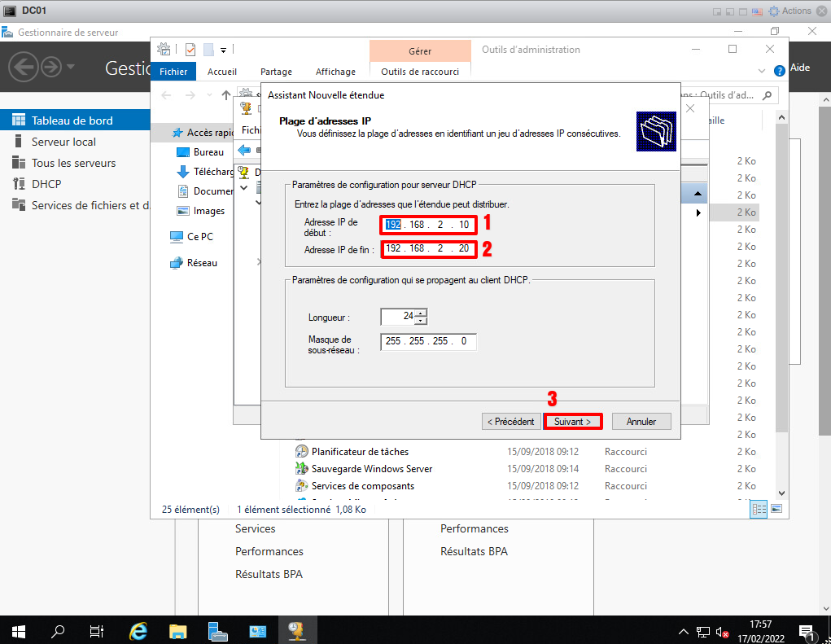Open Internet Explorer from the taskbar
831x644 pixels.
pos(139,631)
